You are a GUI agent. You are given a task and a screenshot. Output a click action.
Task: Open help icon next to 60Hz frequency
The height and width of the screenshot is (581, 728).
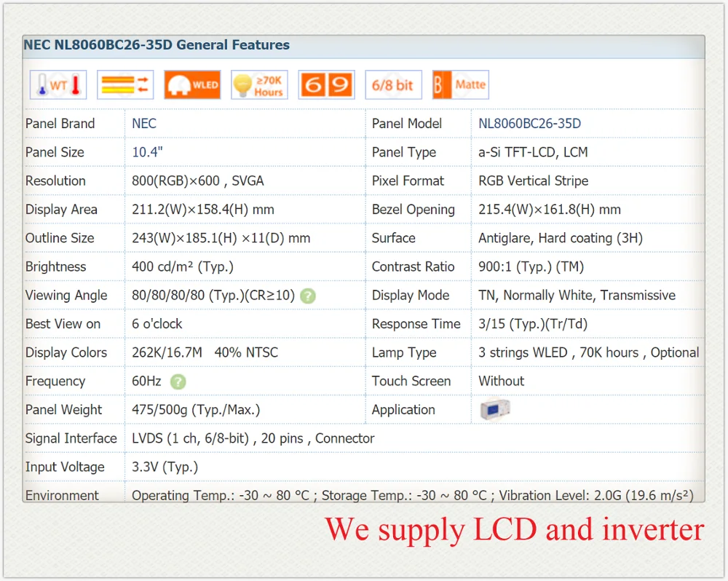point(178,382)
